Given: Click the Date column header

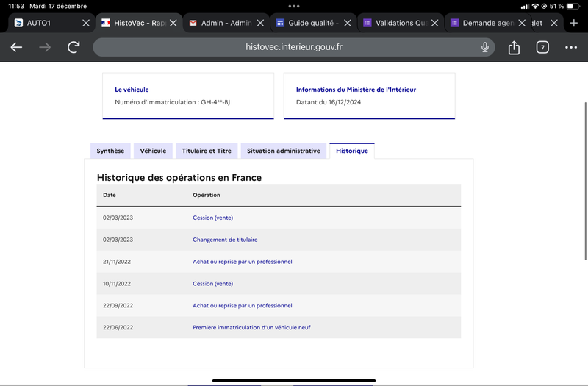Looking at the screenshot, I should (x=109, y=195).
